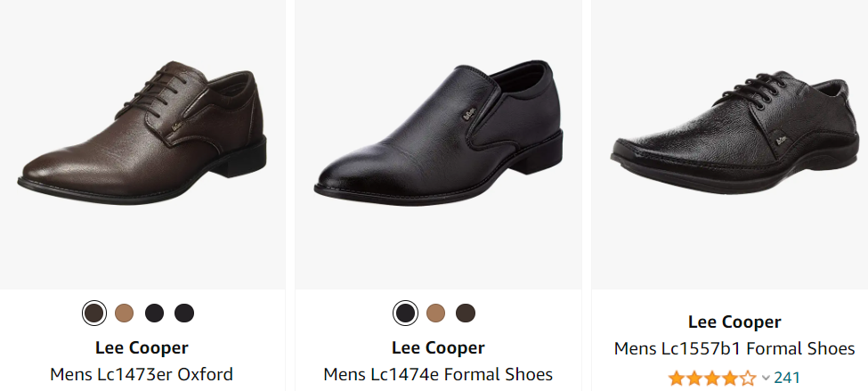
Task: Choose tan color swatch for Lc1473er Oxford
Action: [x=124, y=314]
